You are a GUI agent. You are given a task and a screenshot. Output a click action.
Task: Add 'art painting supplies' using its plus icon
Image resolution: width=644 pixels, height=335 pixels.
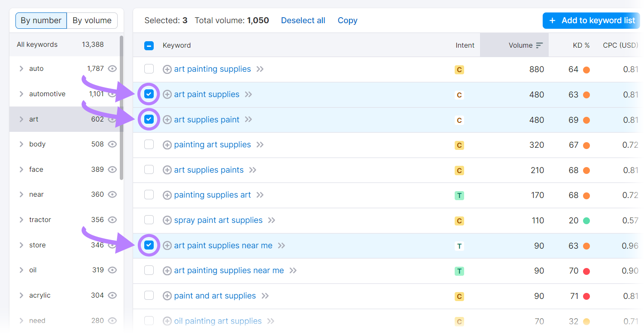pos(167,69)
